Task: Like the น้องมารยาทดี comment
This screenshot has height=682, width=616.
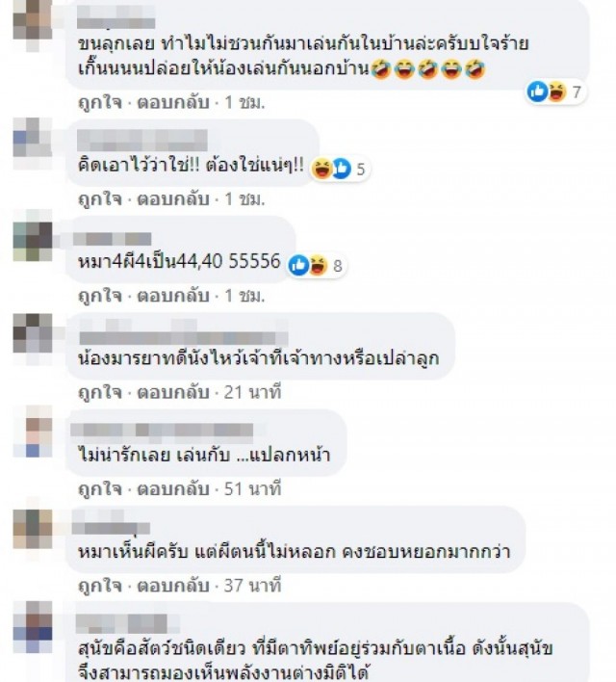Action: point(100,393)
